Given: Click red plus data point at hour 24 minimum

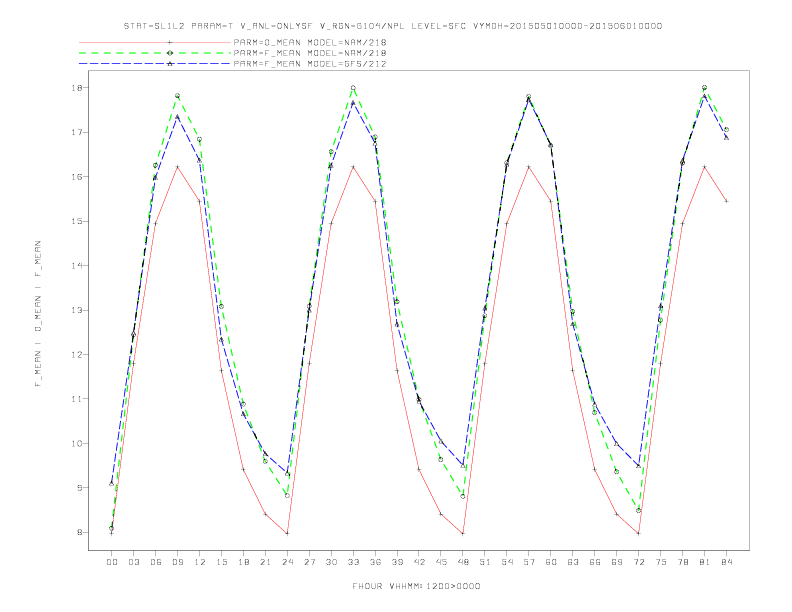Looking at the screenshot, I should click(287, 533).
